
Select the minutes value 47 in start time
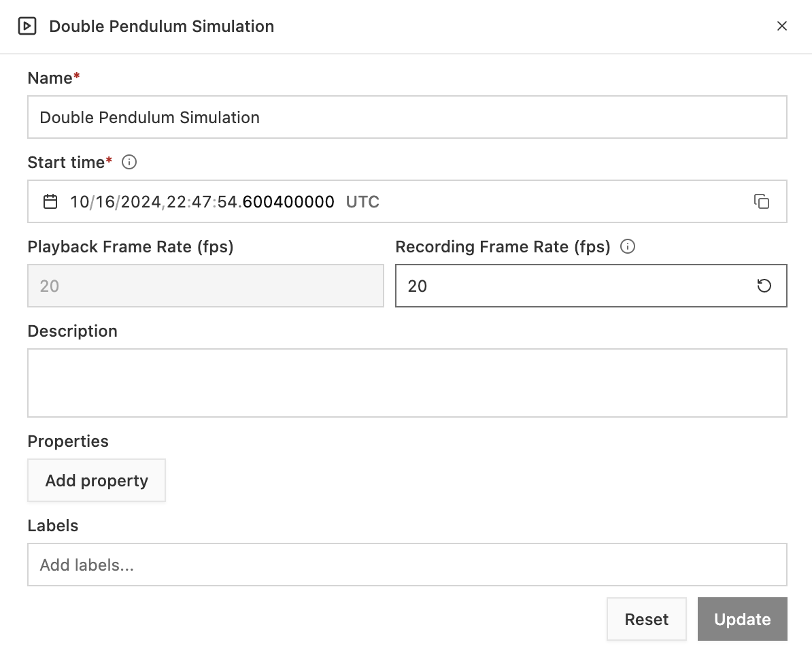[201, 202]
